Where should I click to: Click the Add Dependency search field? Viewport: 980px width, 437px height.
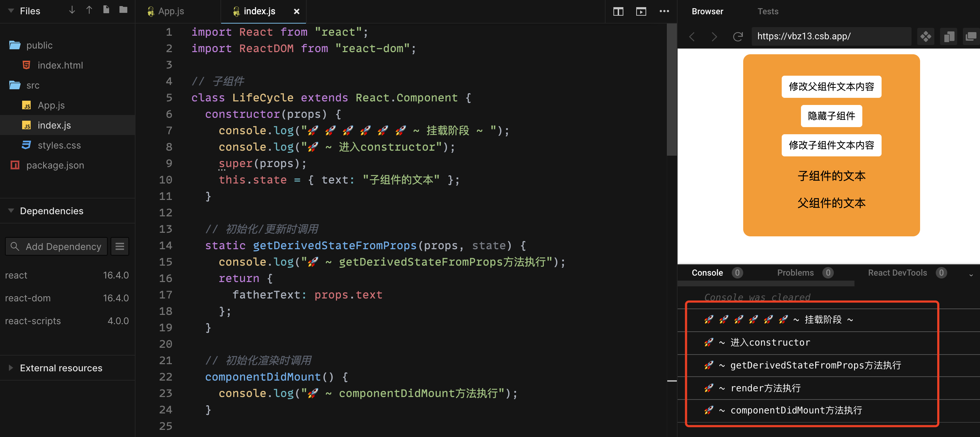click(56, 246)
